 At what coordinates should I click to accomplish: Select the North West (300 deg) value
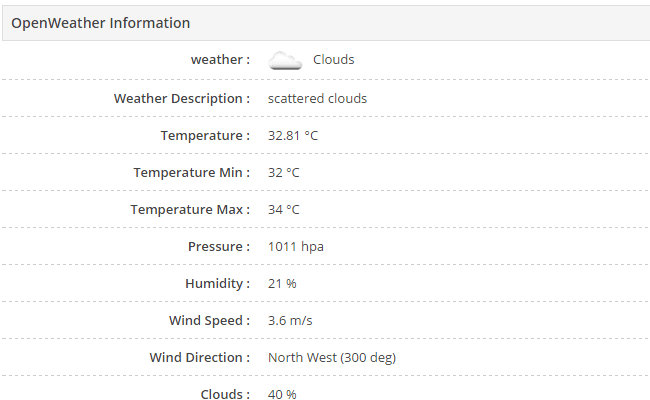pos(333,358)
